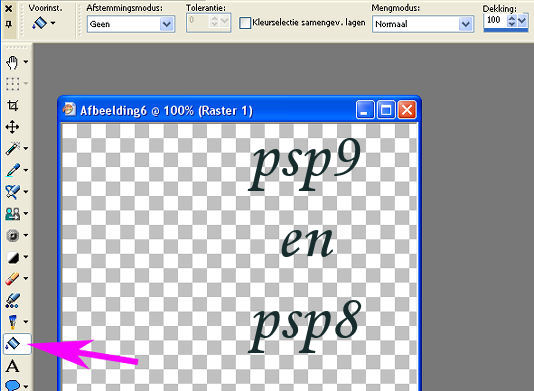Click the pin icon on tool options
The width and height of the screenshot is (534, 391).
click(9, 25)
